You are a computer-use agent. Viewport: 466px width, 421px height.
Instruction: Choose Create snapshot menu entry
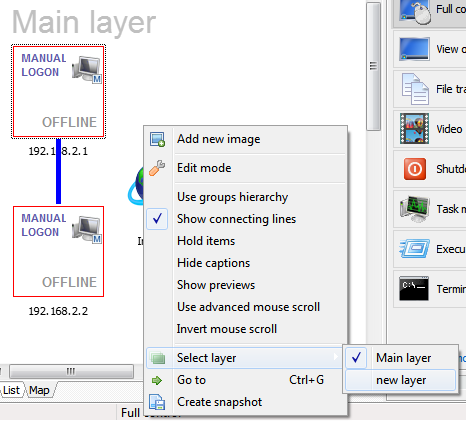click(x=245, y=402)
